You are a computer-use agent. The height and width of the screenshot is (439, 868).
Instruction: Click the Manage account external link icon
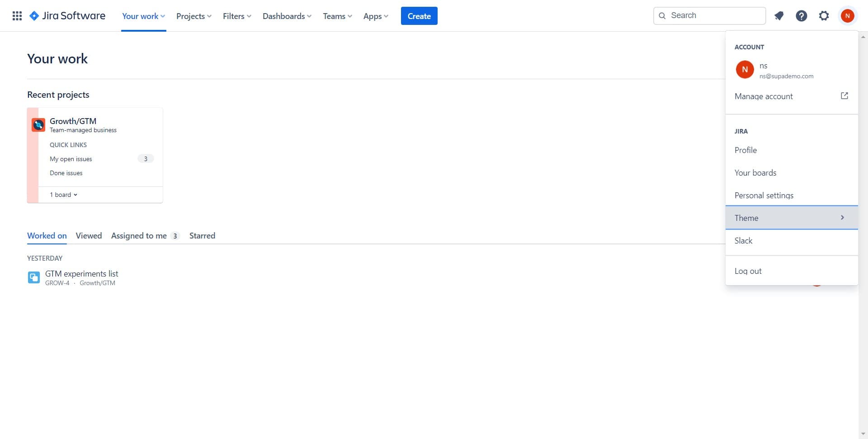(844, 96)
